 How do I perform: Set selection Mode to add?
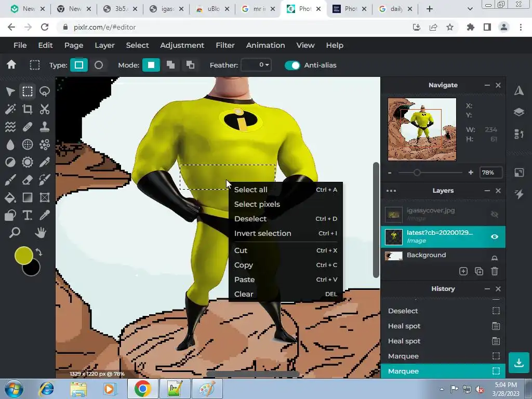[170, 65]
